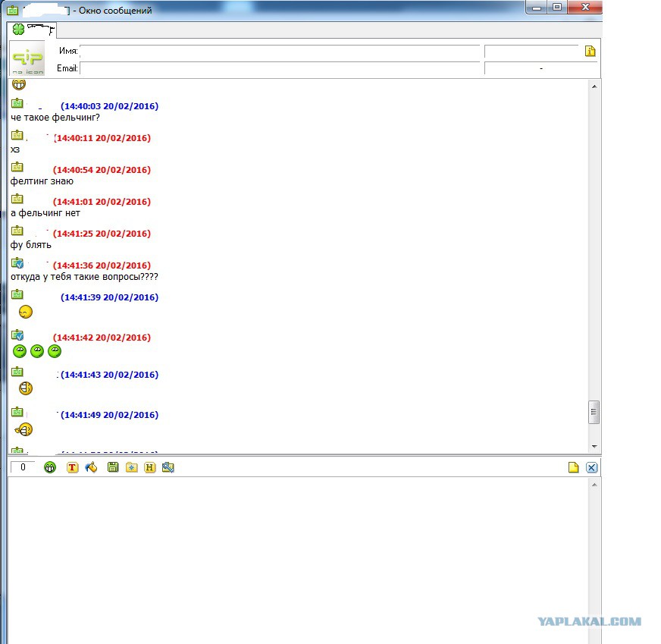Click the message icon beside 14:41:25 timestamp
This screenshot has height=644, width=661.
pos(17,231)
